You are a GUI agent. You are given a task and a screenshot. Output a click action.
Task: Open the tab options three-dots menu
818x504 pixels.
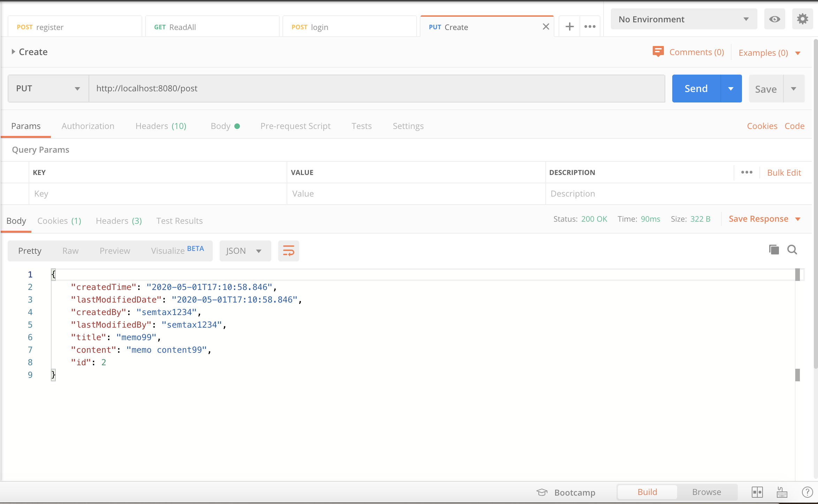click(590, 26)
